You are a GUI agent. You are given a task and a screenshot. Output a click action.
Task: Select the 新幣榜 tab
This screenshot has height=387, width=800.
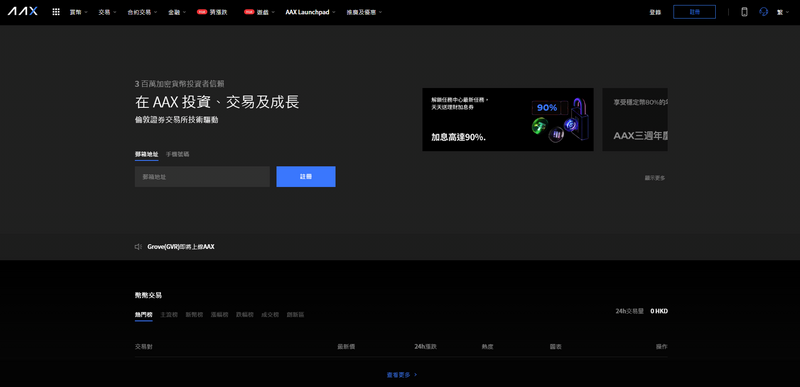(x=194, y=315)
